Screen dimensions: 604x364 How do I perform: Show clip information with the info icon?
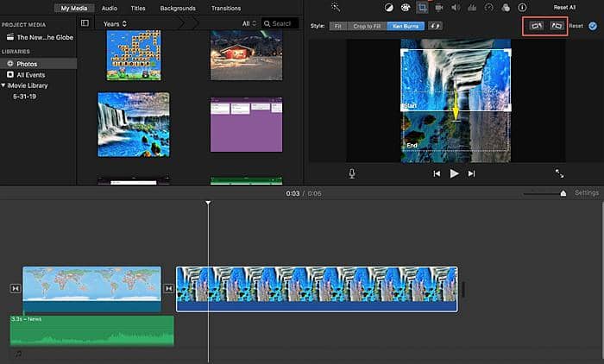pos(522,7)
